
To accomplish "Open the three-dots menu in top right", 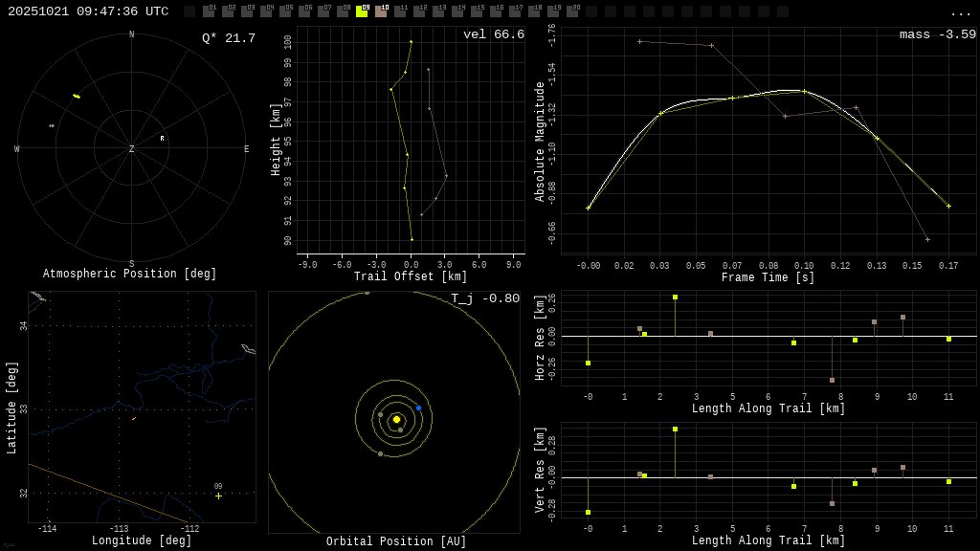I will click(x=960, y=12).
